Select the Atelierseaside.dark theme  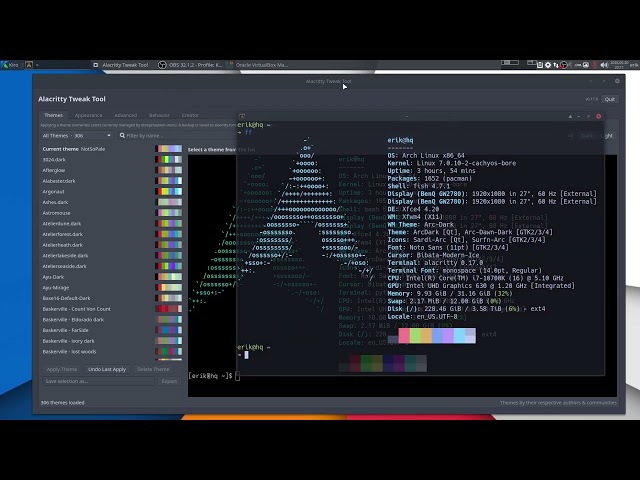click(x=64, y=266)
